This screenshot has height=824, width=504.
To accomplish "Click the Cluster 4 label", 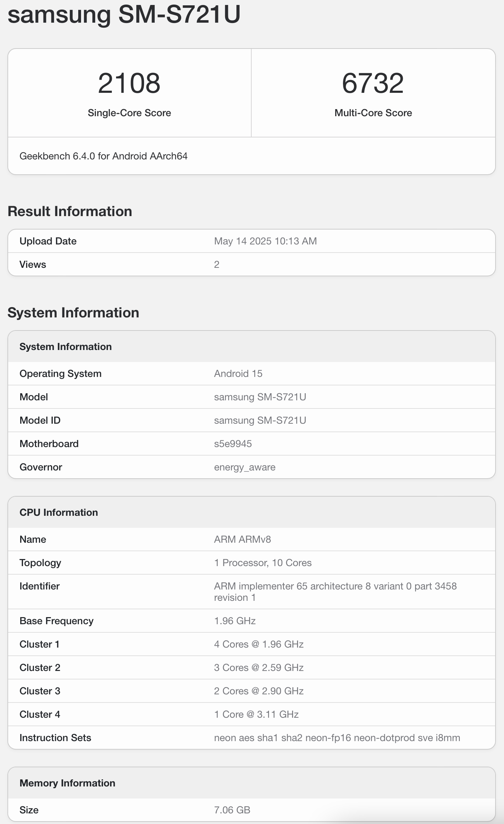I will 40,714.
